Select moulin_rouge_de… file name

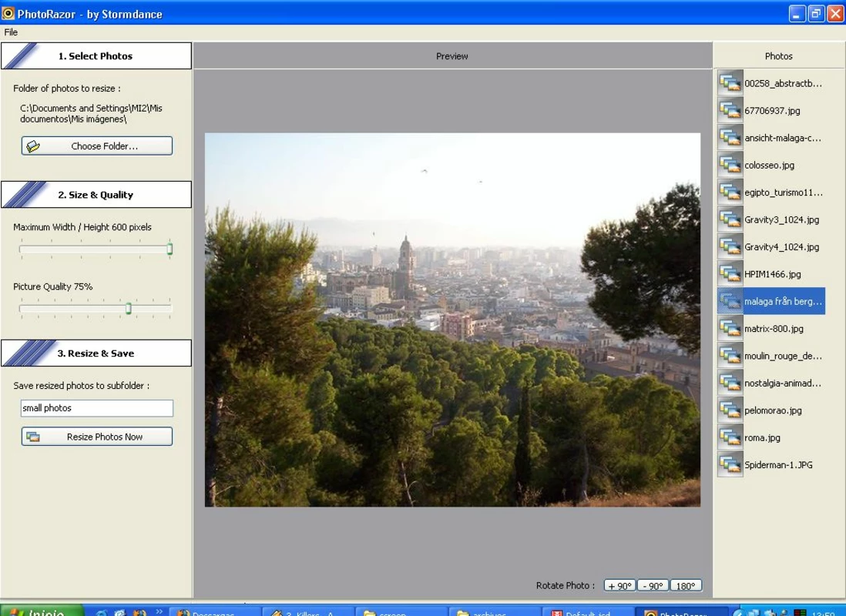[783, 356]
